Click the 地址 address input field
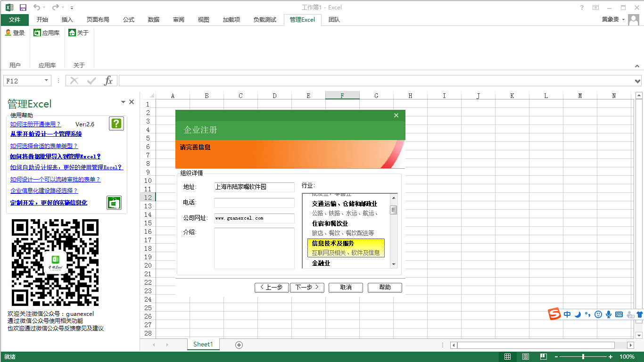The width and height of the screenshot is (644, 362). 254,187
